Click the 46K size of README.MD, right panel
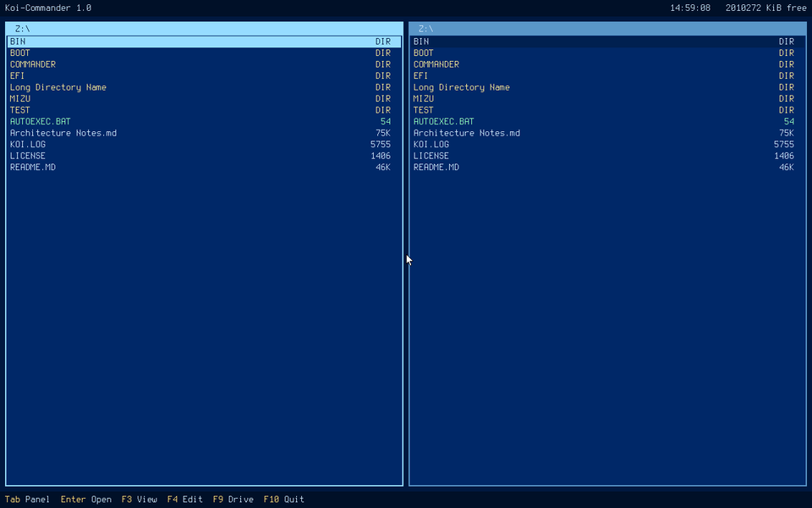 (x=787, y=167)
